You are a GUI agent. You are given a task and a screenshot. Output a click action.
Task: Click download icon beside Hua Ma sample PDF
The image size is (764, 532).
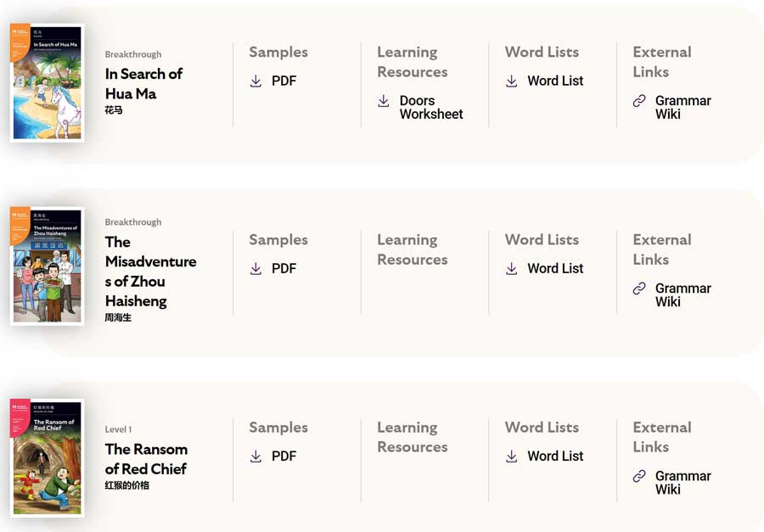click(x=256, y=81)
